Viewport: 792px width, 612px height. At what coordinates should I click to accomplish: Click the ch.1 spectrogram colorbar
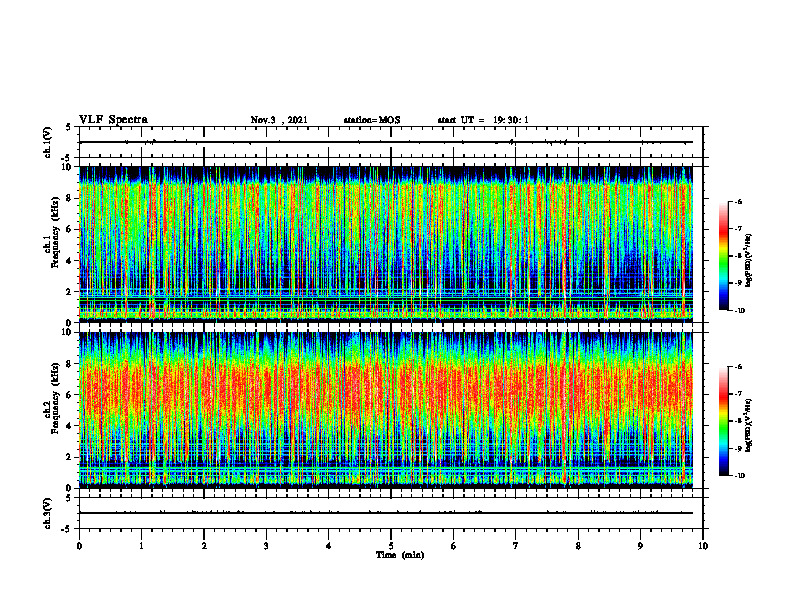[x=723, y=256]
